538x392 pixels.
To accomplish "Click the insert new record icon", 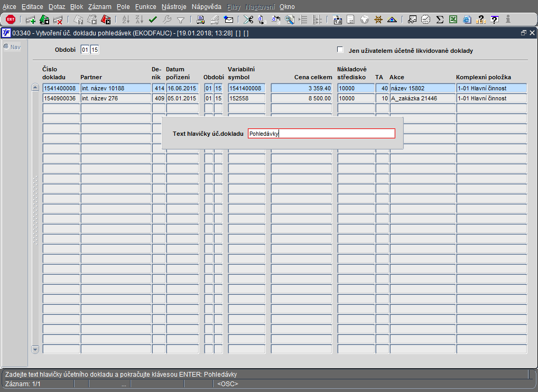I will 31,20.
